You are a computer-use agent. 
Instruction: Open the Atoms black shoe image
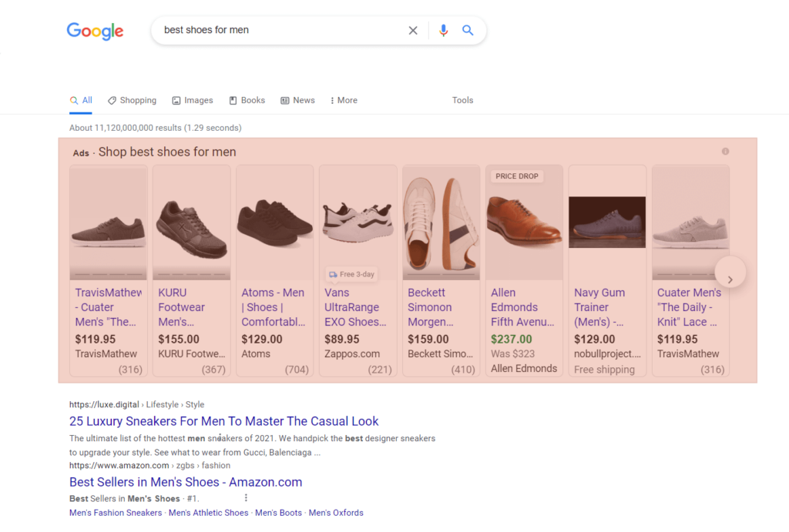pyautogui.click(x=275, y=223)
